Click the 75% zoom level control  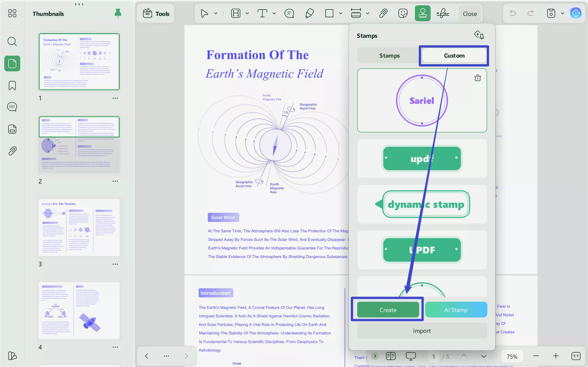(512, 356)
